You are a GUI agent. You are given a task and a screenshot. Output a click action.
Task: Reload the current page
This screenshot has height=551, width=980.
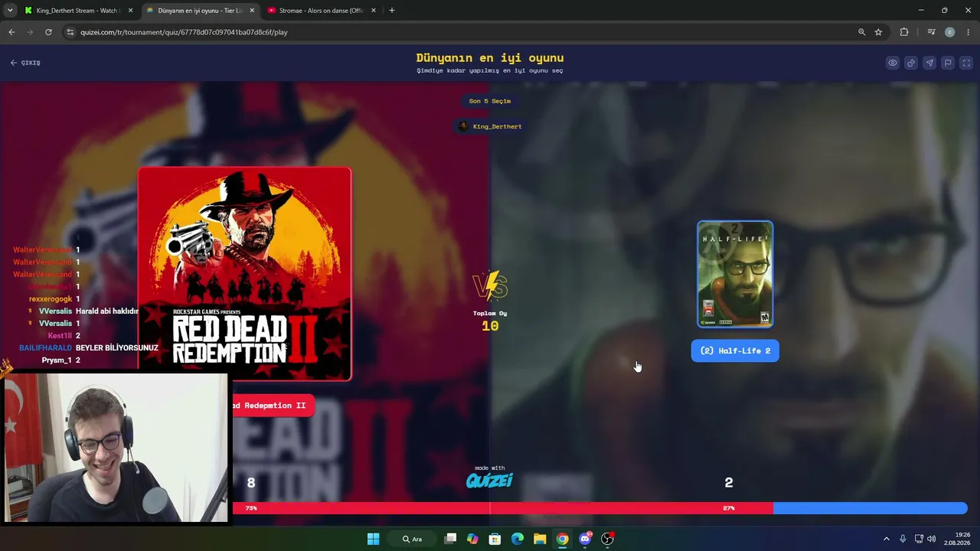click(x=48, y=32)
